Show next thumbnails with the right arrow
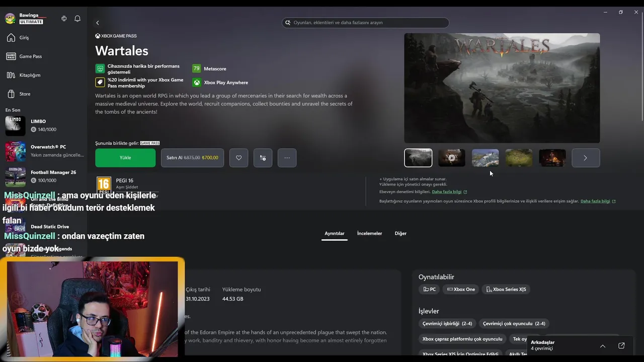Image resolution: width=644 pixels, height=362 pixels. tap(586, 158)
